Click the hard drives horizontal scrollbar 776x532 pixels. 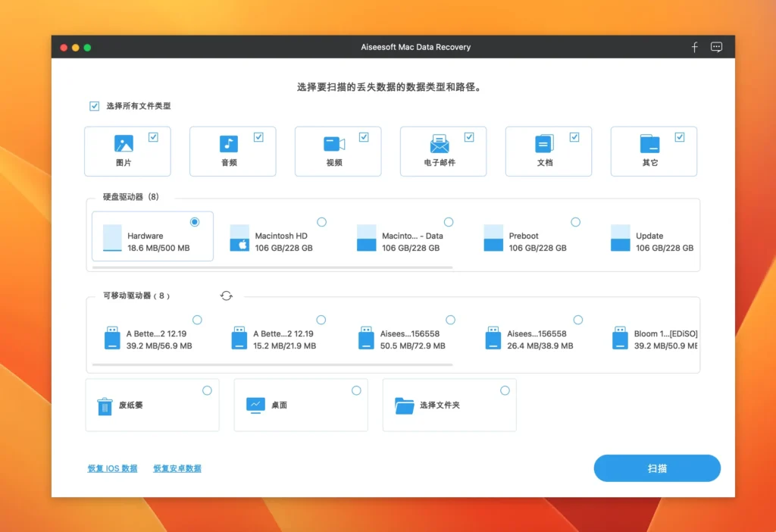pos(272,268)
